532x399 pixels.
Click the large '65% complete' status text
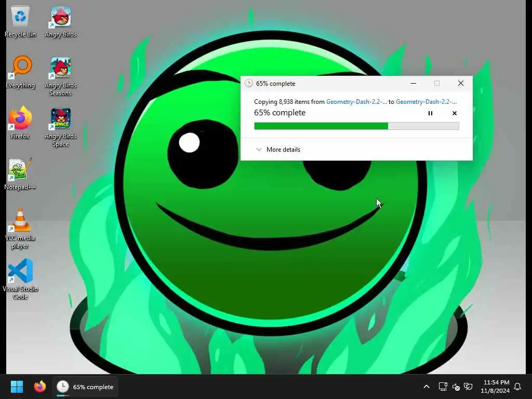pos(280,113)
